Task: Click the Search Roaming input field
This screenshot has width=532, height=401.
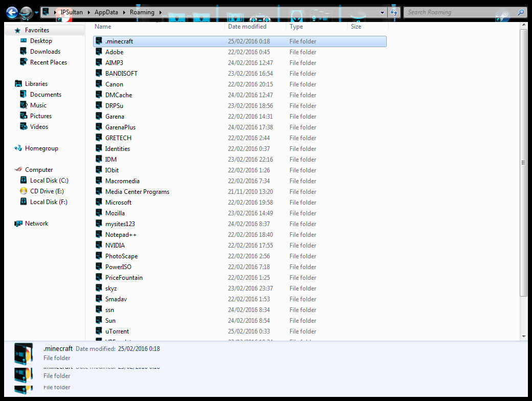Action: [460, 12]
